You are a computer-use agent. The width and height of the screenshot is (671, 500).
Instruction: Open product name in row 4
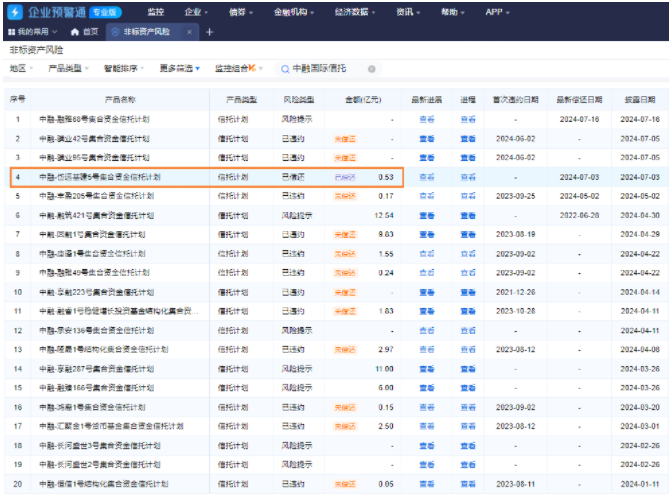(100, 177)
